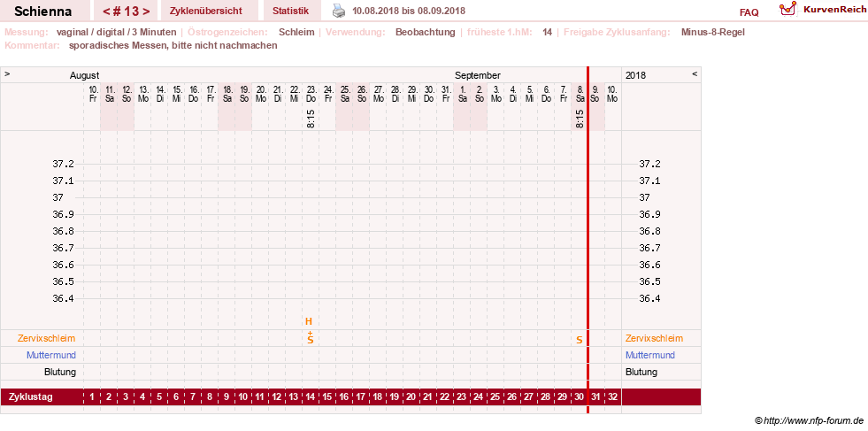868x431 pixels.
Task: Click the < arrow next to 2018
Action: (x=695, y=73)
